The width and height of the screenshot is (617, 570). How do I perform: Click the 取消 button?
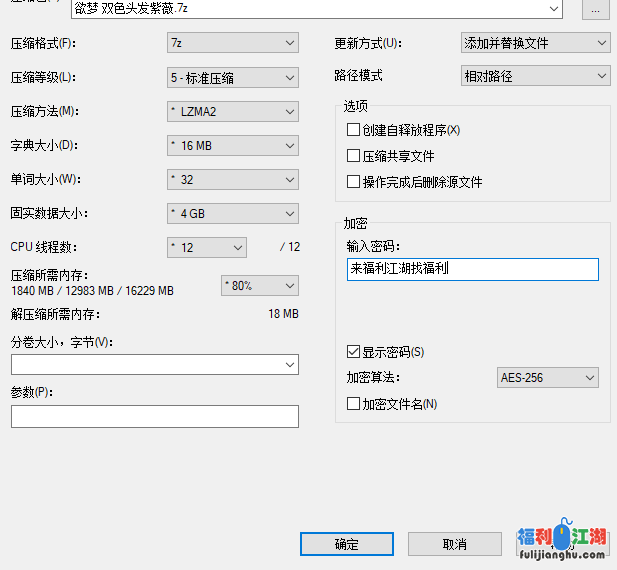453,544
